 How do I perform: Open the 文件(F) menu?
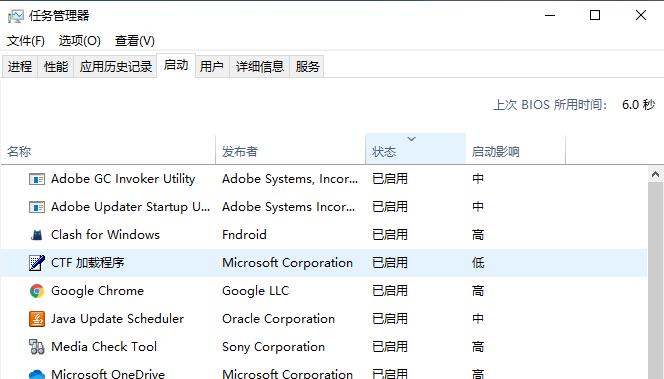pyautogui.click(x=26, y=41)
